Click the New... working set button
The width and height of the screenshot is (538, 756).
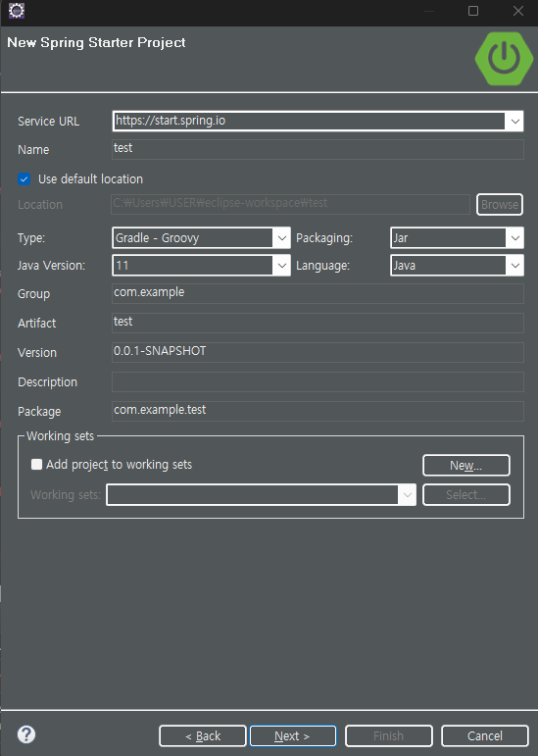click(x=466, y=465)
